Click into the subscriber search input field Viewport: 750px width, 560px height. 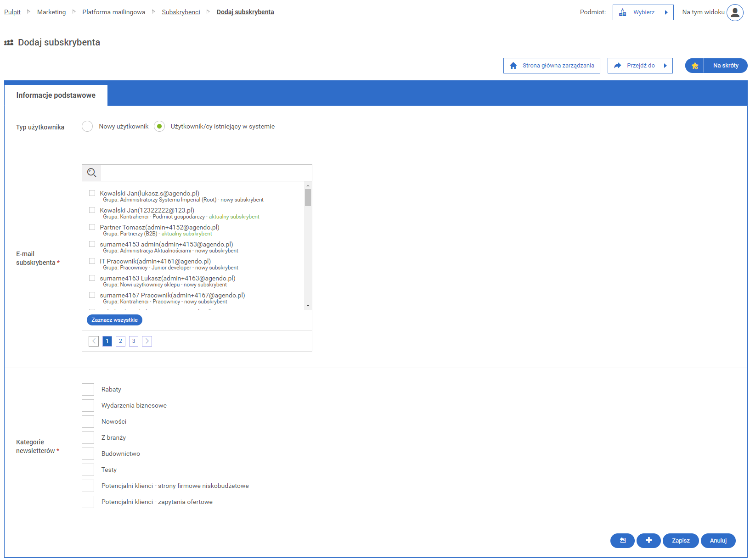click(x=206, y=173)
